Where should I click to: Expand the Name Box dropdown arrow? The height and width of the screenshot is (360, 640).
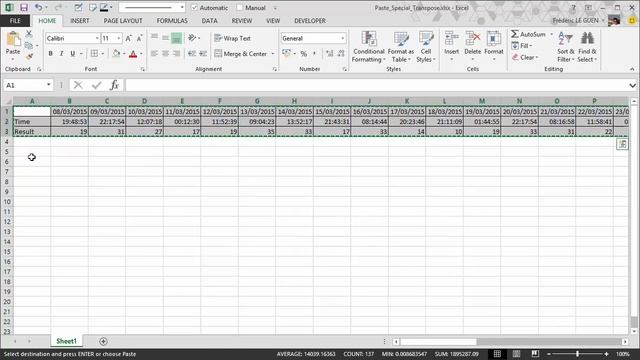click(x=49, y=85)
